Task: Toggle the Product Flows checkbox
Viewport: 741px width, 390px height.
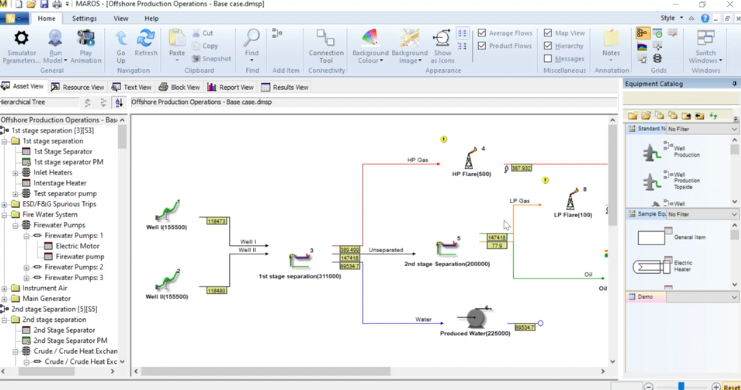Action: 482,46
